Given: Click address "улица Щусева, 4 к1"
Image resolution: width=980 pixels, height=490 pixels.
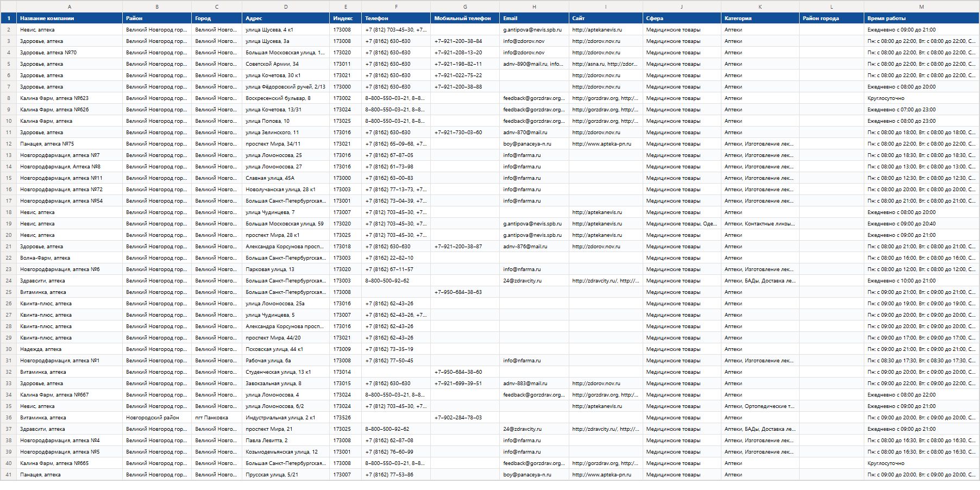Looking at the screenshot, I should click(x=286, y=30).
